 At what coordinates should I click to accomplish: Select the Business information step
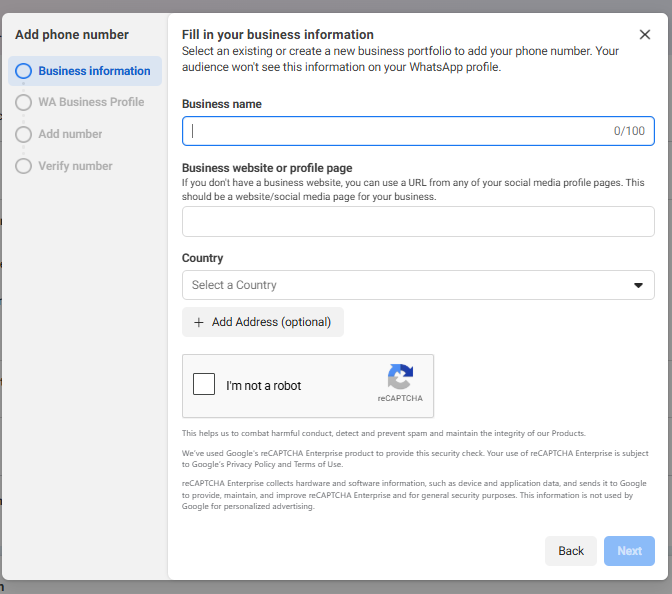click(x=85, y=71)
